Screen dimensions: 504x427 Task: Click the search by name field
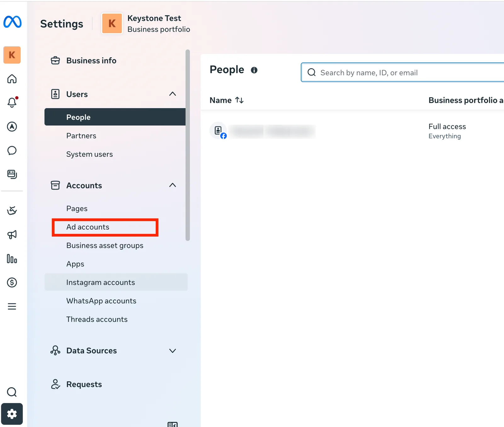pyautogui.click(x=403, y=73)
